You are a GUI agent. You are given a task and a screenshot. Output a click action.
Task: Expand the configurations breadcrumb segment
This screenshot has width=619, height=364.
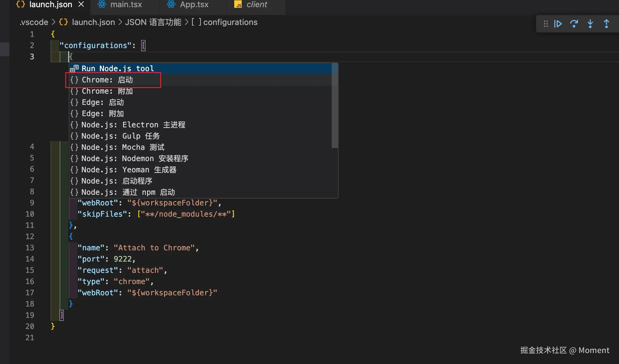tap(230, 22)
